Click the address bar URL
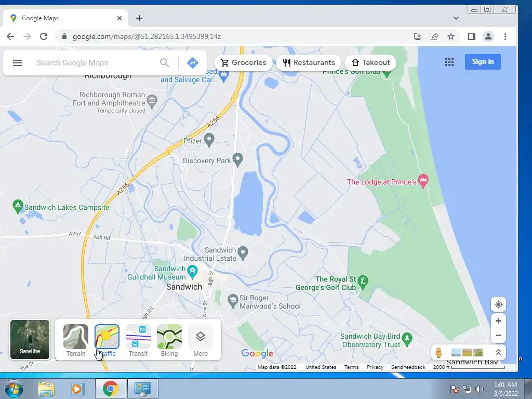This screenshot has width=532, height=399. click(x=147, y=36)
